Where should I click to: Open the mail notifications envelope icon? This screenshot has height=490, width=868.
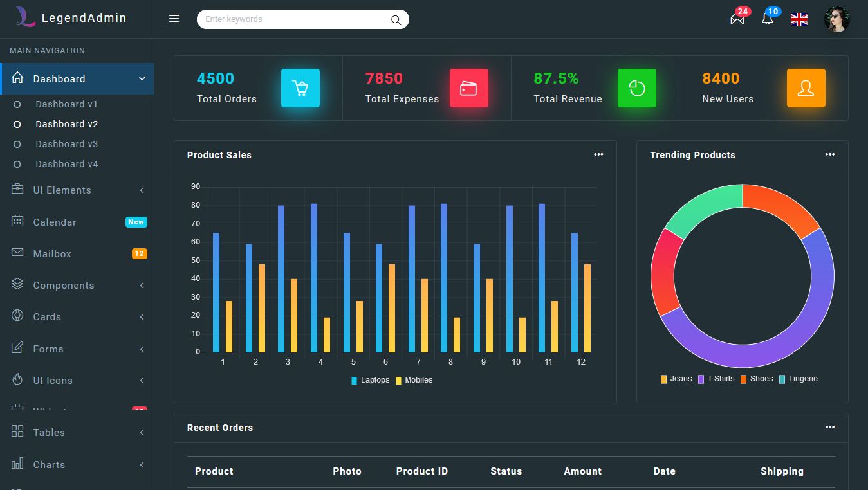coord(737,19)
